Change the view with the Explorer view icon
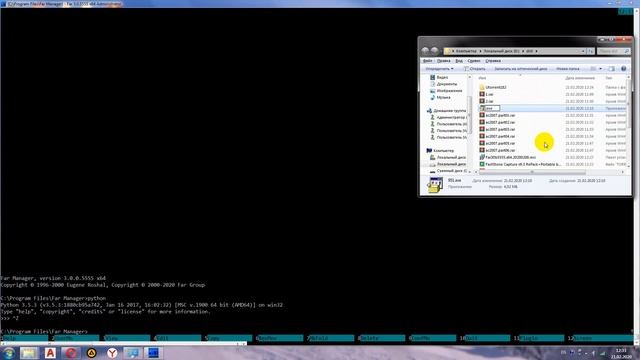Viewport: 640px width, 360px height. tap(593, 69)
